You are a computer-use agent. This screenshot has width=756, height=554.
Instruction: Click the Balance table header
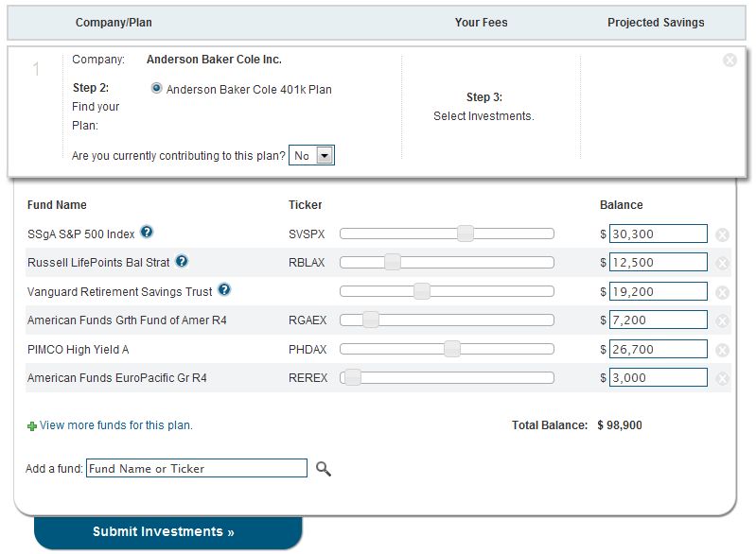(622, 205)
